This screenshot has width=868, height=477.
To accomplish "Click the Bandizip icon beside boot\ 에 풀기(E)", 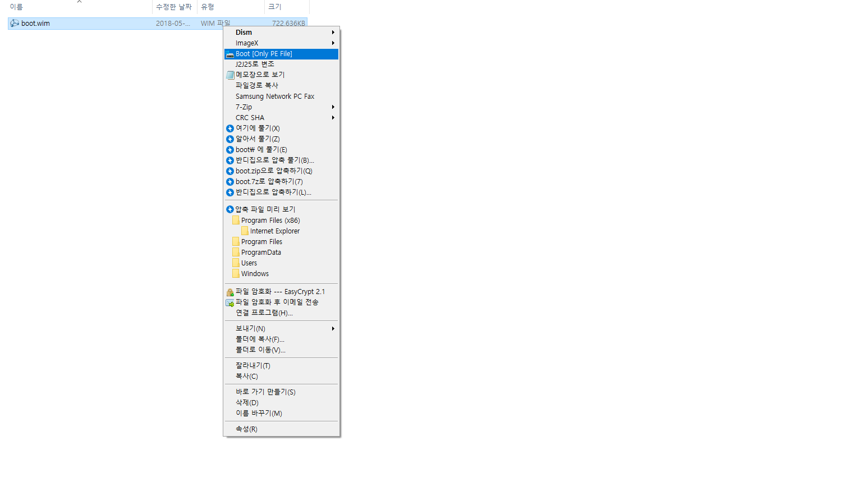I will pos(230,150).
